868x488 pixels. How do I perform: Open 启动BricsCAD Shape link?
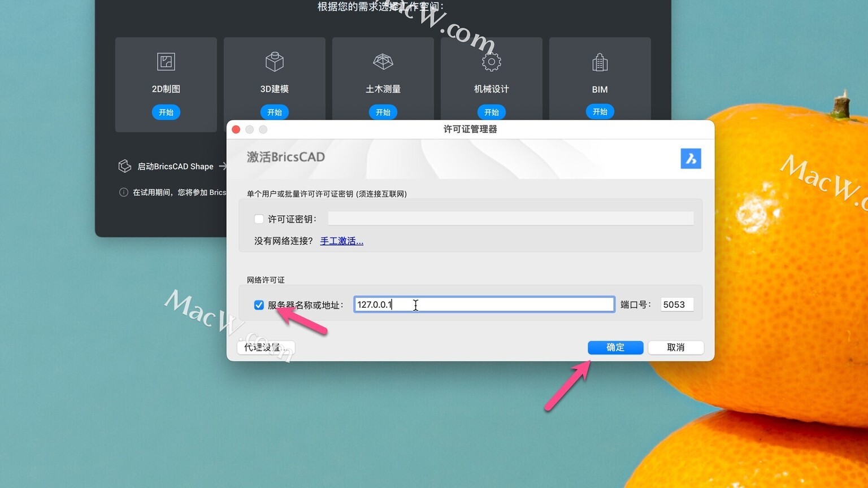pos(175,167)
